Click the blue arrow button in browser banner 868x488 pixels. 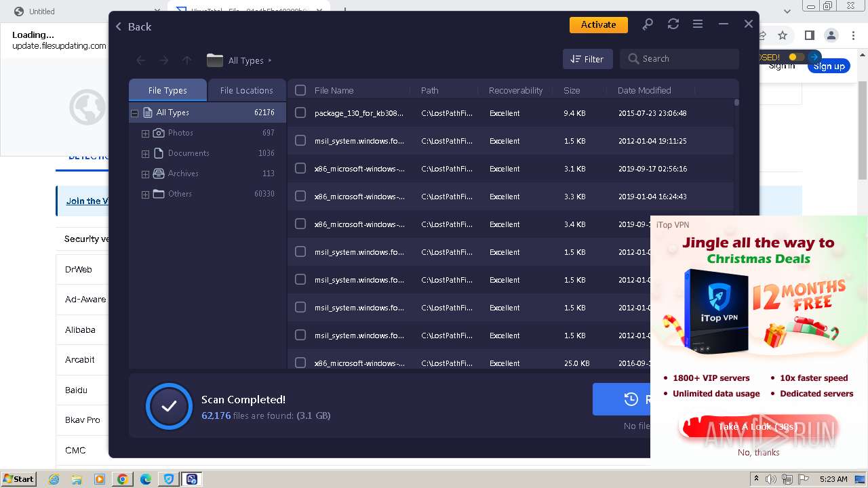point(814,57)
